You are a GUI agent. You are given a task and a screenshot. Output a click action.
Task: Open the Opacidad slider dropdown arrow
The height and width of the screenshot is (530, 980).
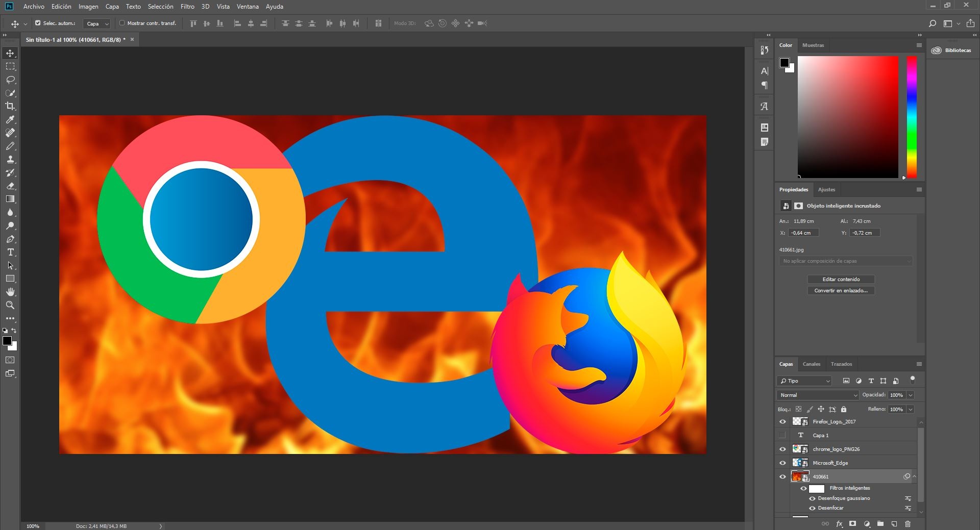tap(911, 395)
